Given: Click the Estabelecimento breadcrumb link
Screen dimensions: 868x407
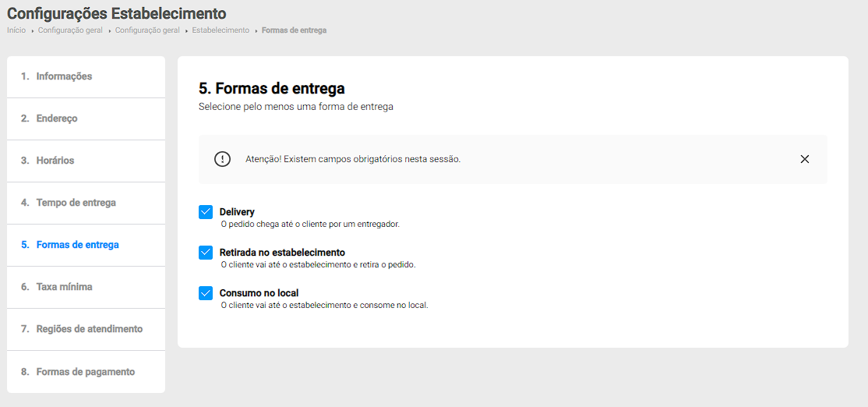Looking at the screenshot, I should pos(221,30).
